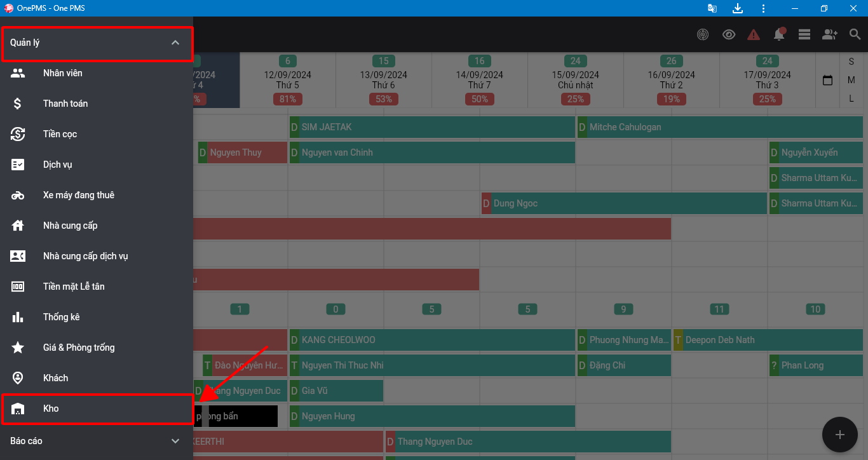The image size is (868, 460).
Task: Open the Gia Vũ booking
Action: [336, 391]
